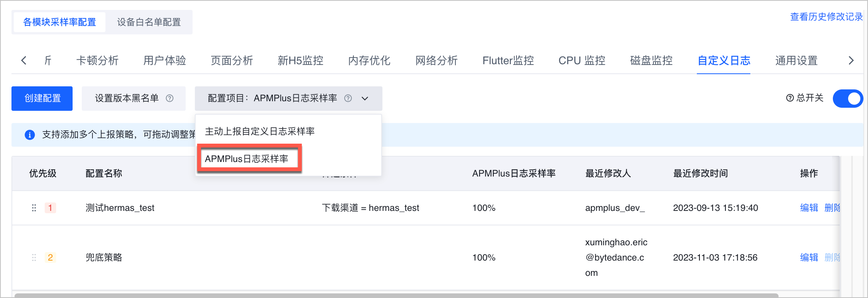Open the Flutter监控 tab
The height and width of the screenshot is (298, 868).
pyautogui.click(x=508, y=60)
